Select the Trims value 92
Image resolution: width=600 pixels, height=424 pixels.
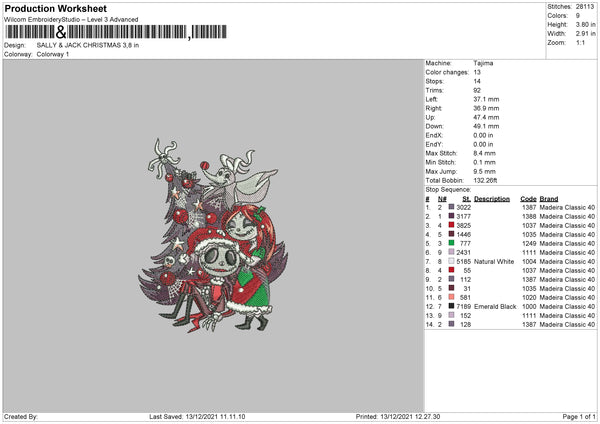(x=477, y=90)
